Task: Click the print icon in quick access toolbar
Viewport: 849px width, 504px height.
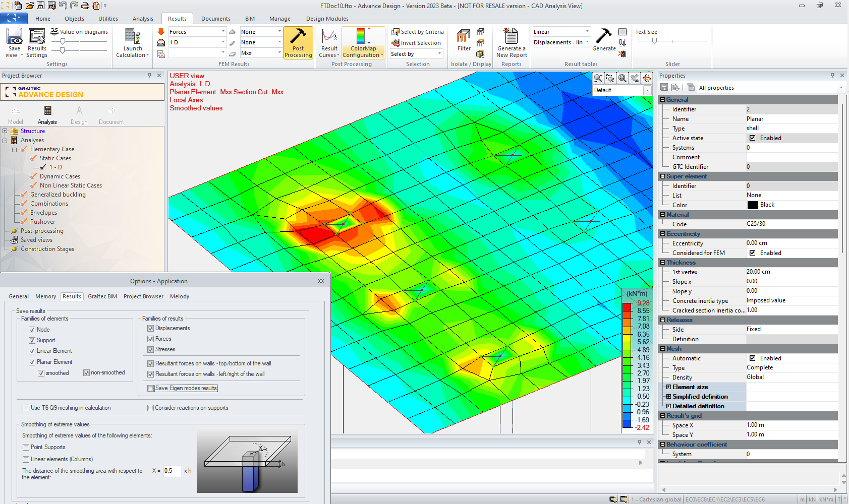Action: (x=85, y=6)
